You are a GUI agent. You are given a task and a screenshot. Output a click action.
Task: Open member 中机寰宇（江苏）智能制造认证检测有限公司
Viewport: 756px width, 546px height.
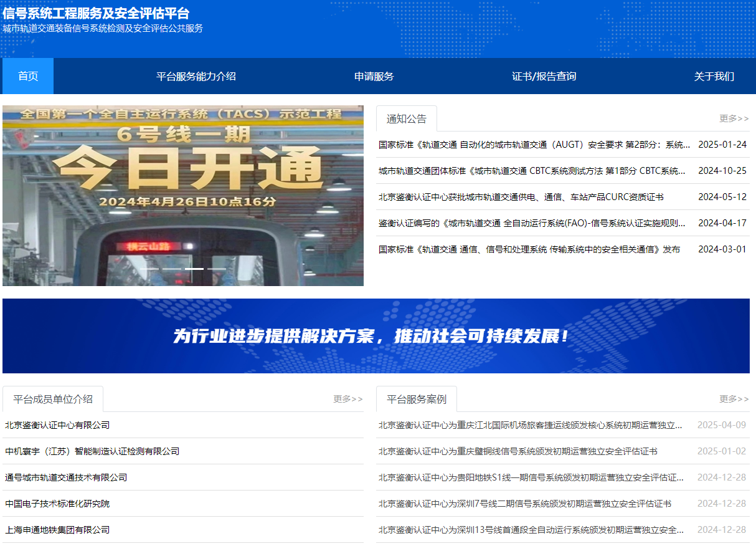(x=92, y=451)
